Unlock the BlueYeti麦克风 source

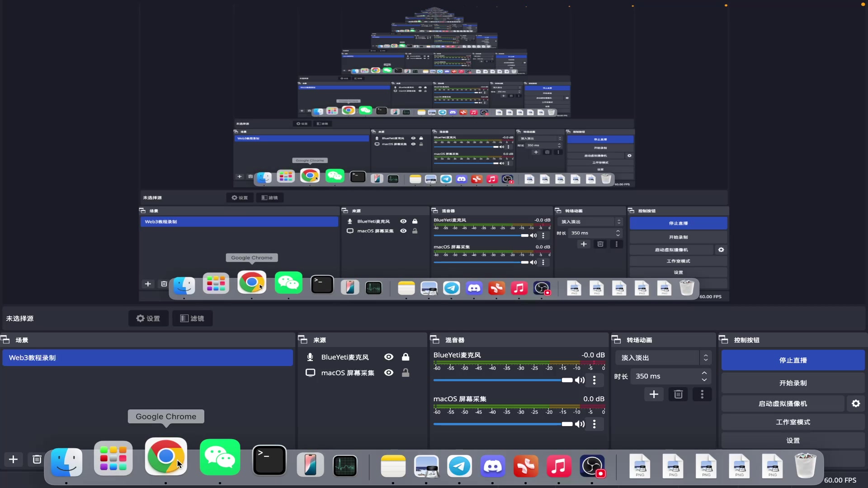[406, 357]
